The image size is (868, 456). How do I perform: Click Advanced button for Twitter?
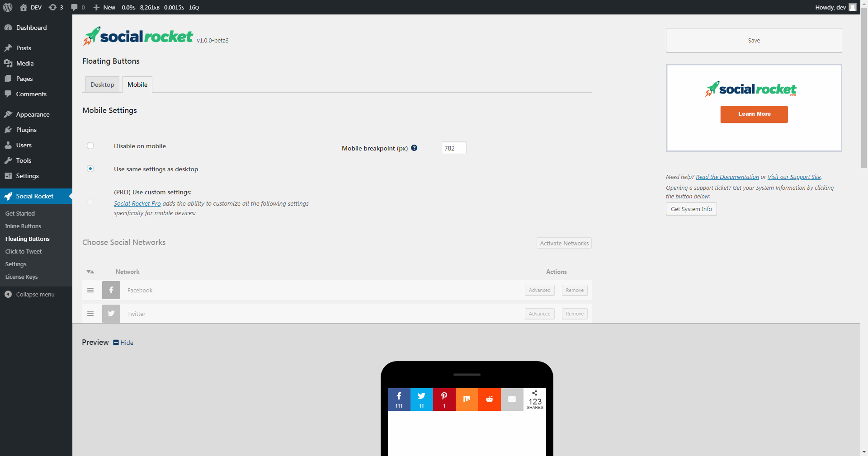pyautogui.click(x=540, y=314)
